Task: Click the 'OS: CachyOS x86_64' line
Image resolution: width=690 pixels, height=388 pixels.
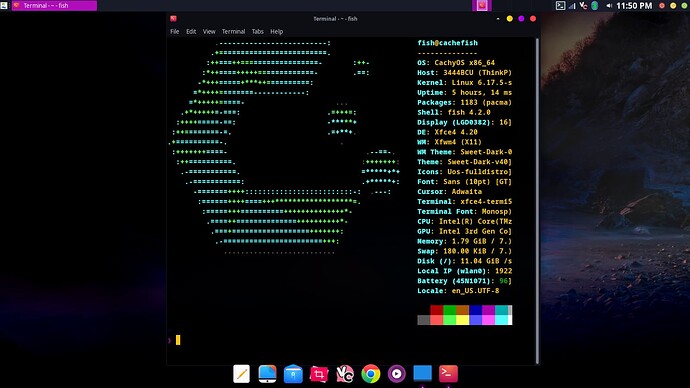Action: point(456,63)
